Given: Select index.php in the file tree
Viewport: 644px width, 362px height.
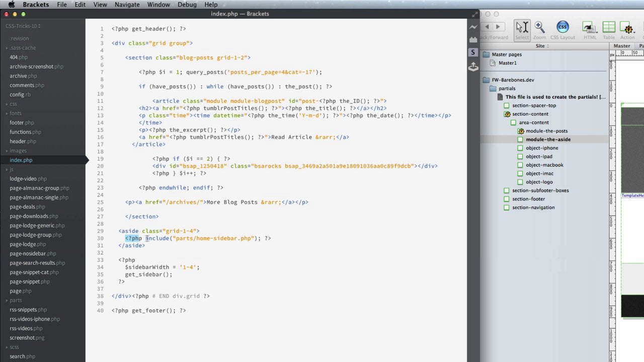Looking at the screenshot, I should pos(21,160).
